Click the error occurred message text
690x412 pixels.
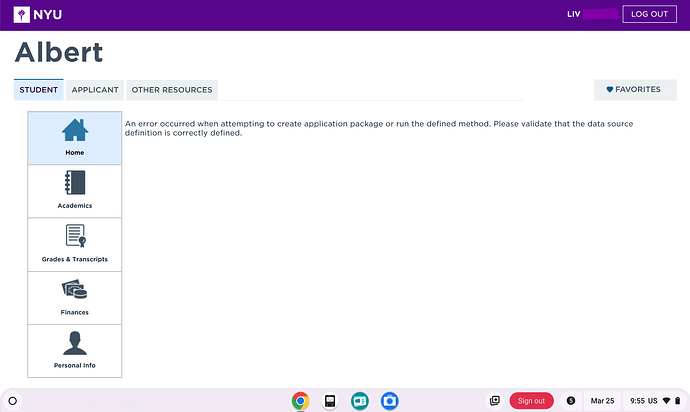click(x=379, y=129)
